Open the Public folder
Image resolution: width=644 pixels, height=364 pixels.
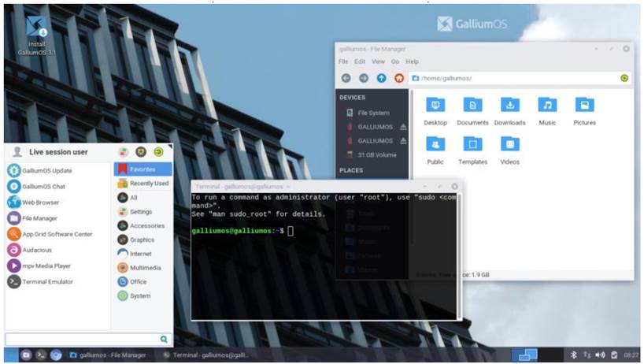tap(435, 150)
